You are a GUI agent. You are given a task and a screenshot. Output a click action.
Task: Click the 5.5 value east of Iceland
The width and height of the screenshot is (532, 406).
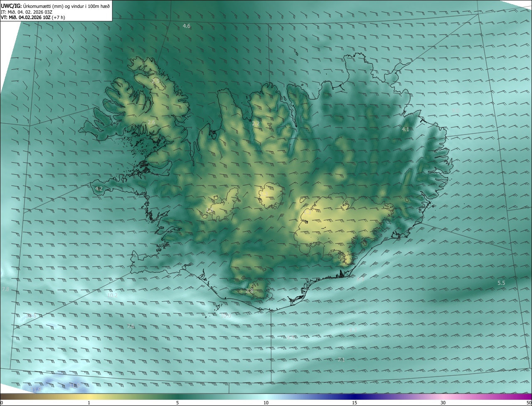pos(501,283)
